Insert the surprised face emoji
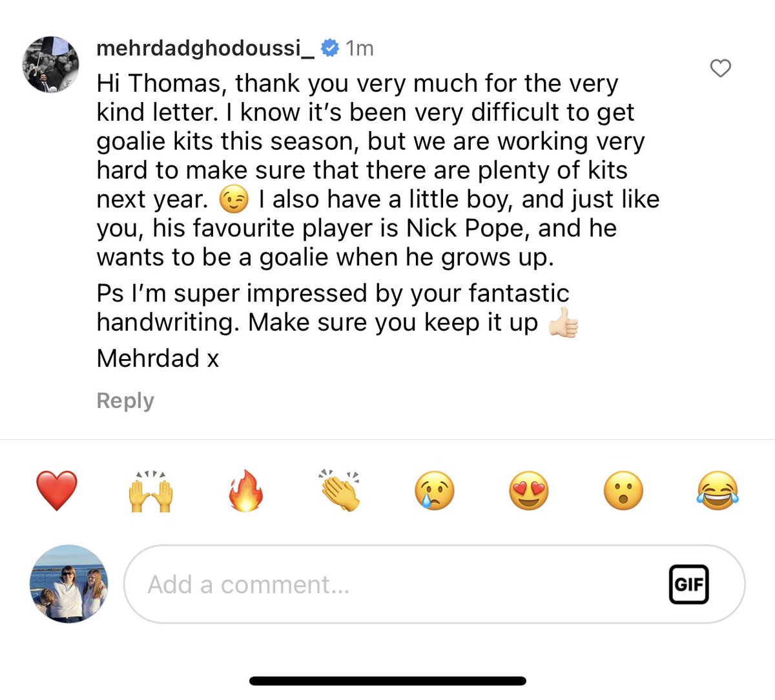The width and height of the screenshot is (775, 700). (623, 491)
